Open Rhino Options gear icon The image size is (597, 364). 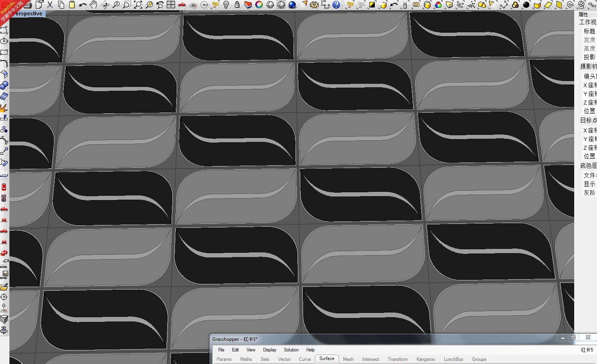tap(314, 5)
